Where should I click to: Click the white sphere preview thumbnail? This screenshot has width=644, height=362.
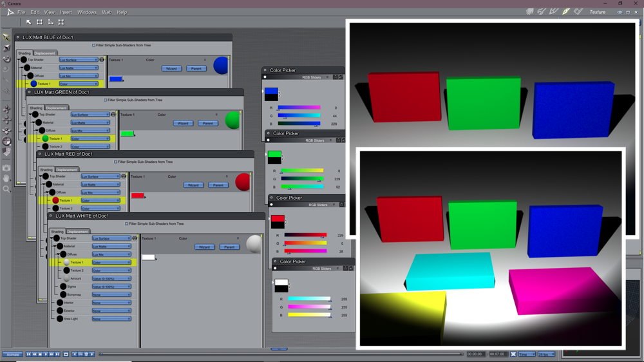(254, 243)
